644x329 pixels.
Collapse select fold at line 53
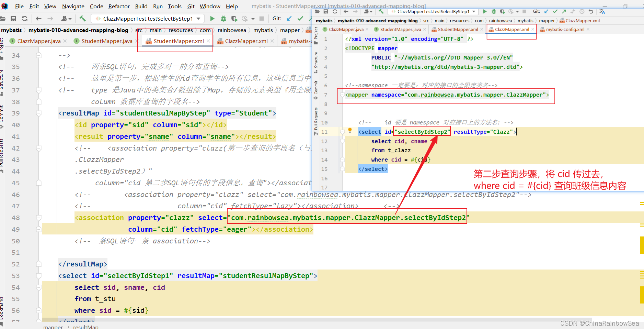pos(39,276)
